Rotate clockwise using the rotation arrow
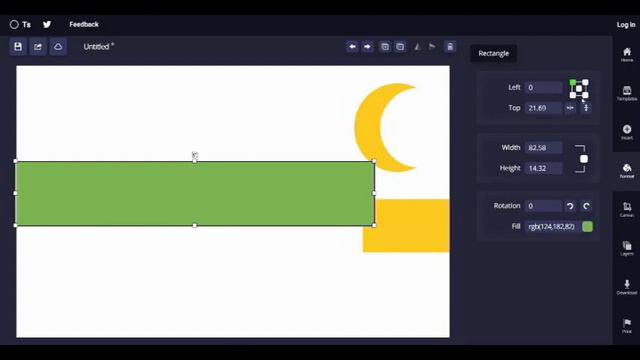The image size is (640, 360). 586,206
